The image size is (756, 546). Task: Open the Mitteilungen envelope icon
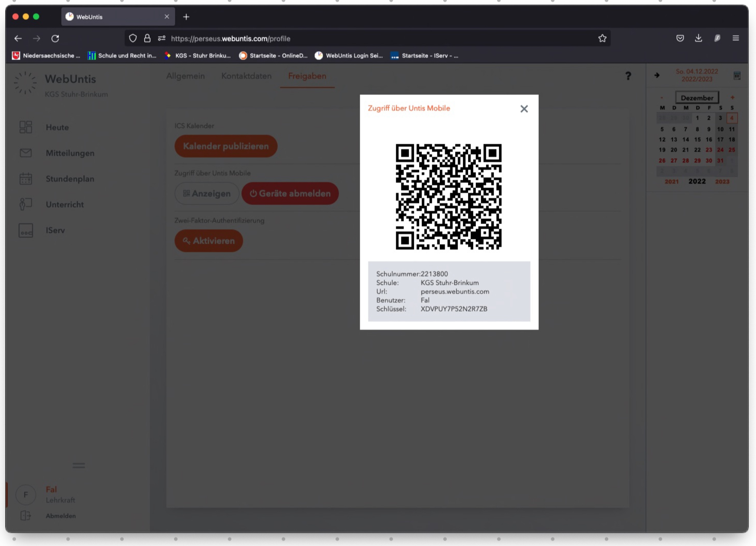pyautogui.click(x=26, y=153)
